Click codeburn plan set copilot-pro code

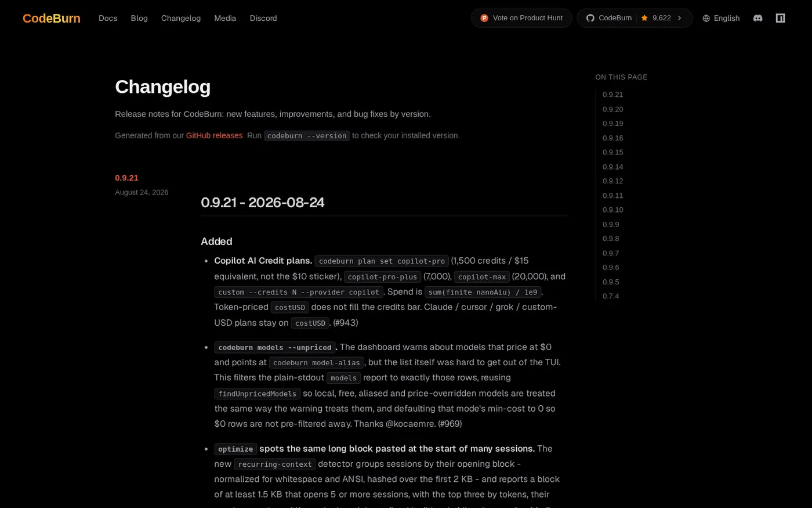(x=382, y=261)
